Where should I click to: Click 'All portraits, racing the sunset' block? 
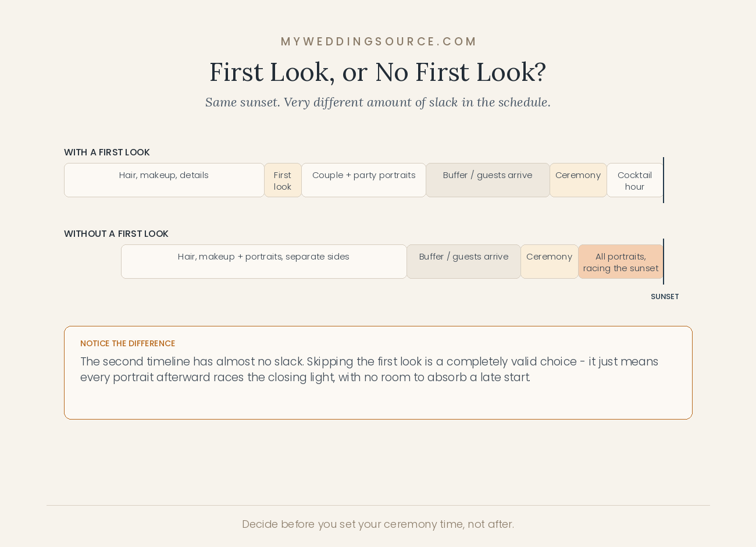coord(621,262)
